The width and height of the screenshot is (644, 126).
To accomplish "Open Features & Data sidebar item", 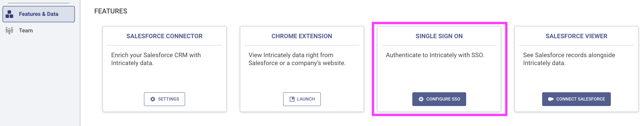I will pyautogui.click(x=39, y=14).
